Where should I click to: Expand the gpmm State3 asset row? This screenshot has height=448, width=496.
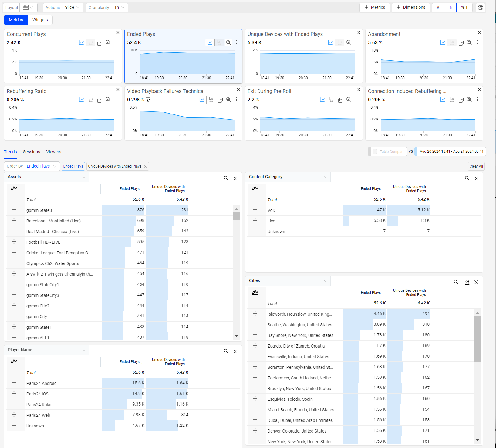pos(14,210)
